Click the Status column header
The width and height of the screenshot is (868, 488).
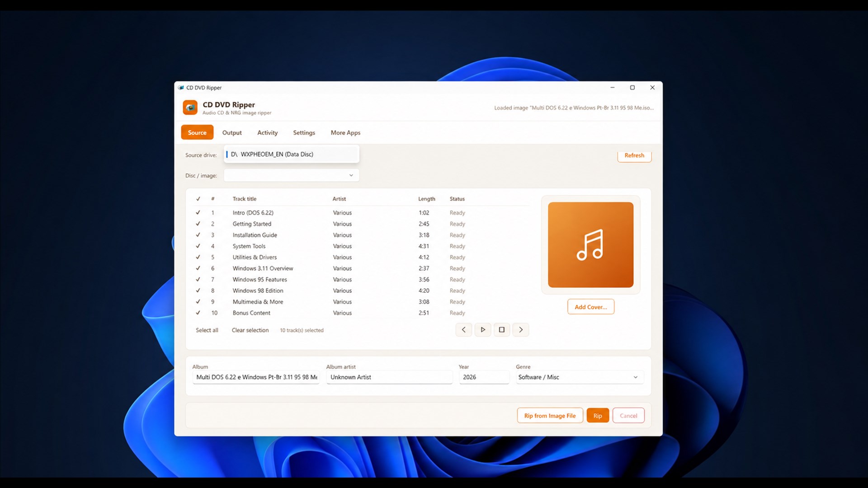(457, 199)
